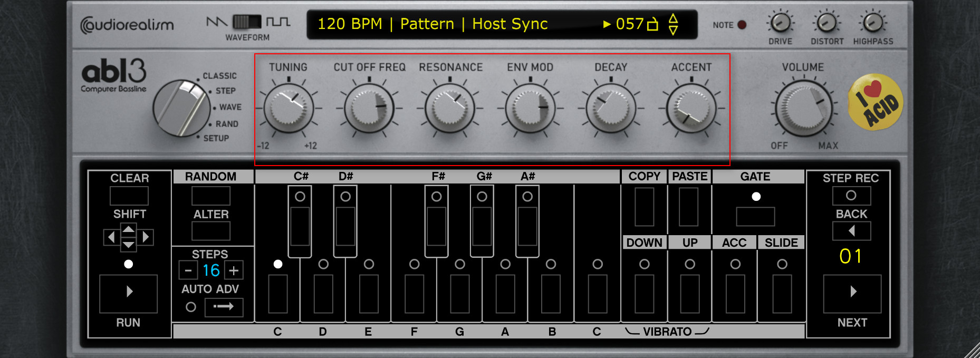Image resolution: width=980 pixels, height=358 pixels.
Task: Select Rand mode label
Action: [x=227, y=124]
